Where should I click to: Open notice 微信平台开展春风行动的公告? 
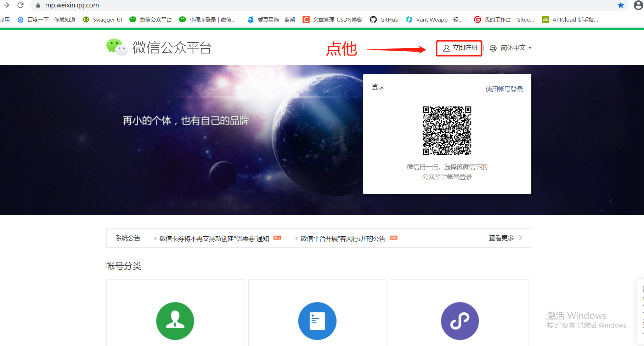(343, 238)
